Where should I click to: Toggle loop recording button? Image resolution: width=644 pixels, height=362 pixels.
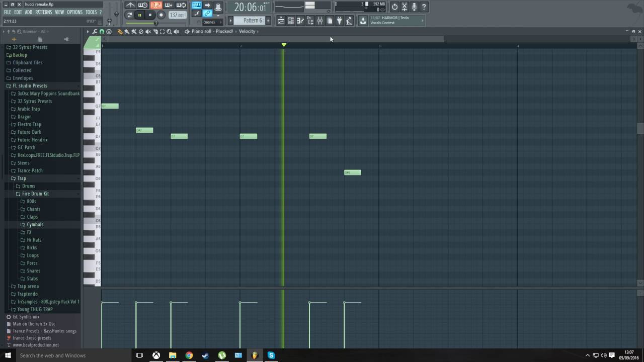181,6
